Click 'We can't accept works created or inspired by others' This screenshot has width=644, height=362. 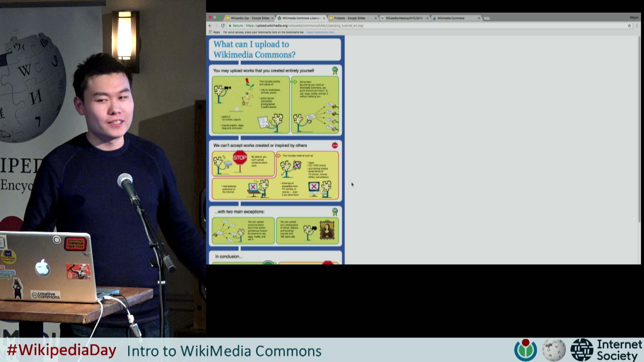(x=260, y=145)
